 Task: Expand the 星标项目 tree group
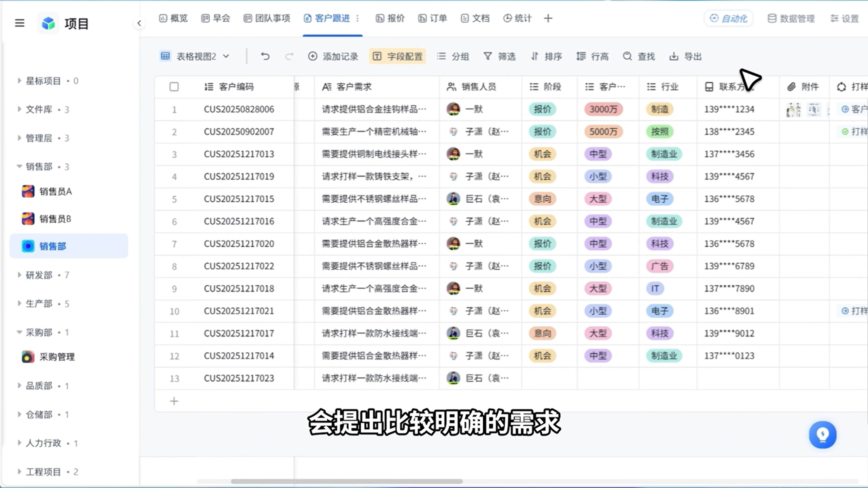click(19, 81)
